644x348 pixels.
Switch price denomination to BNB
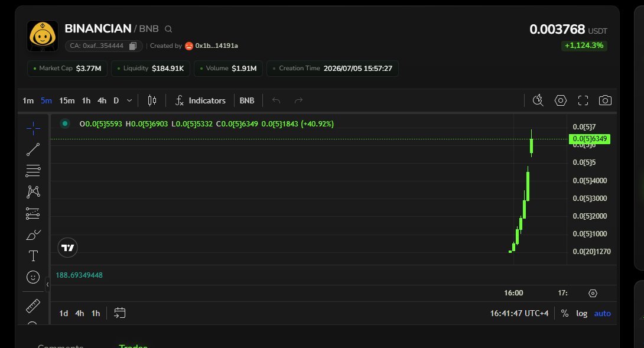click(247, 100)
